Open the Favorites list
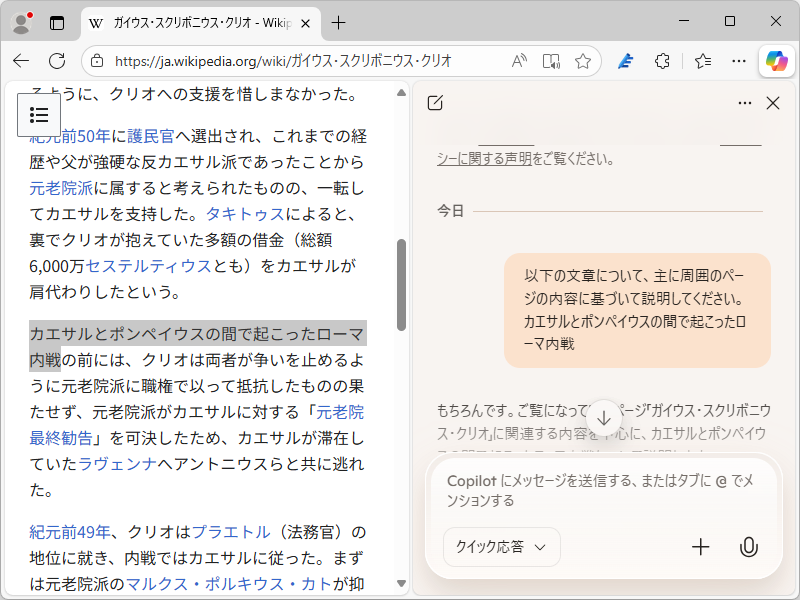The width and height of the screenshot is (800, 600). coord(700,60)
